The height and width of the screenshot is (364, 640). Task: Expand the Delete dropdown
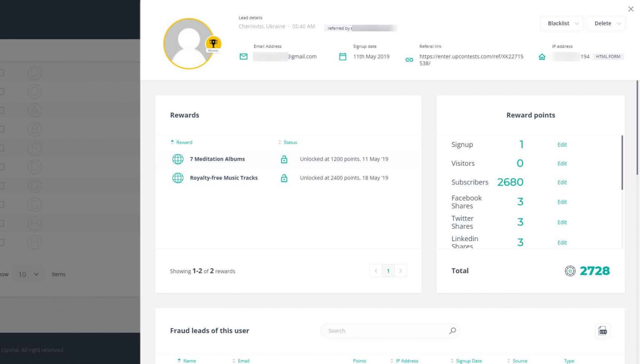click(606, 23)
